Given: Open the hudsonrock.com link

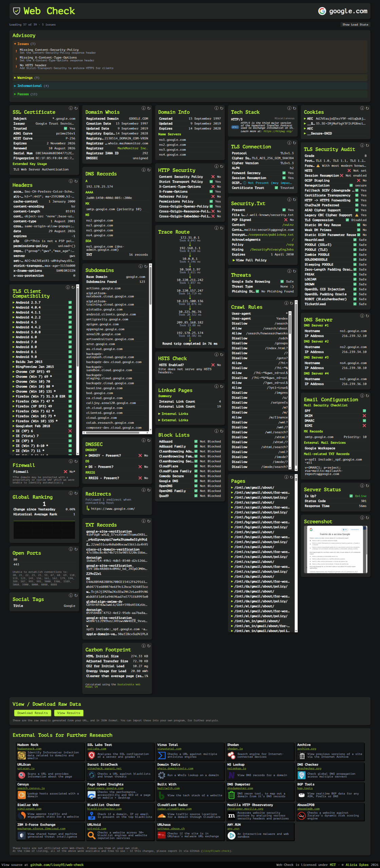Looking at the screenshot, I should (x=29, y=749).
